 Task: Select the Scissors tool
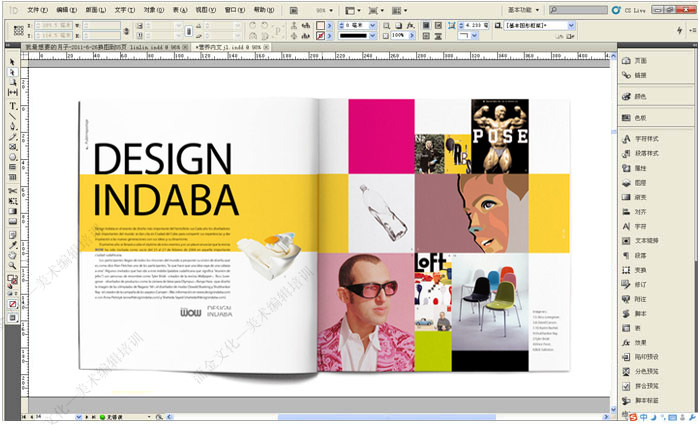coord(12,191)
